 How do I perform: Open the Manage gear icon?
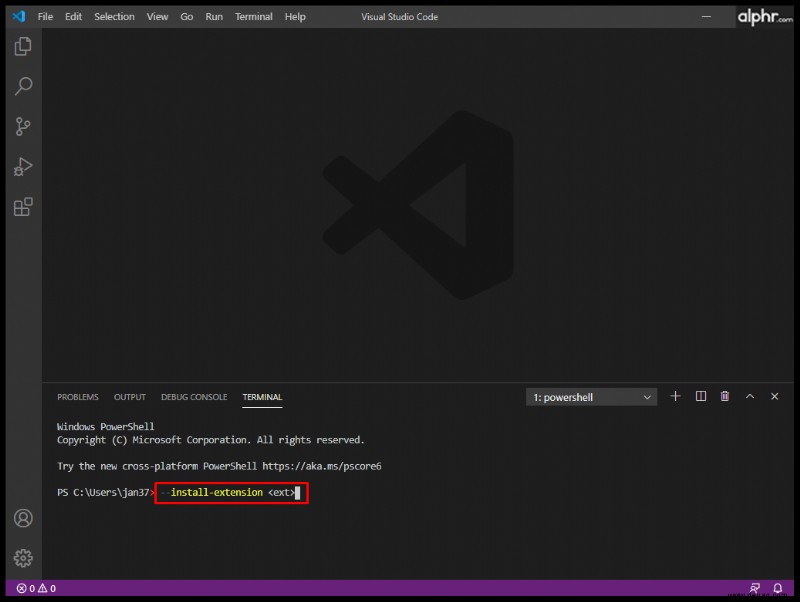point(23,558)
